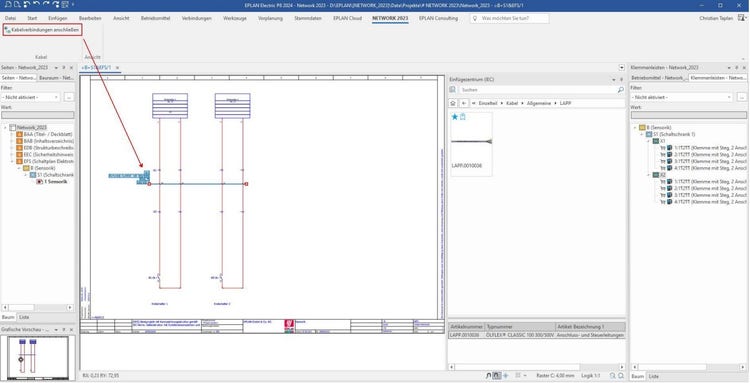The height and width of the screenshot is (383, 750).
Task: Pin the Seiten panel
Action: point(65,68)
